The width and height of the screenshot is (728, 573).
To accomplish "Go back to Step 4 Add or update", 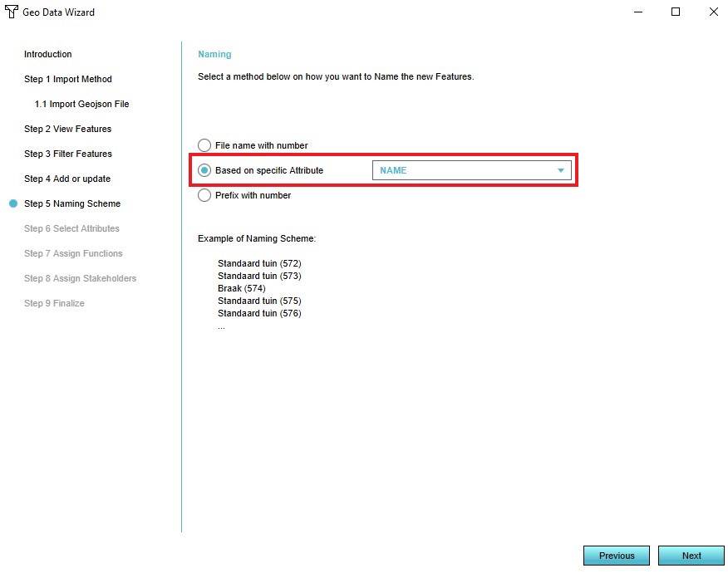I will pos(66,179).
